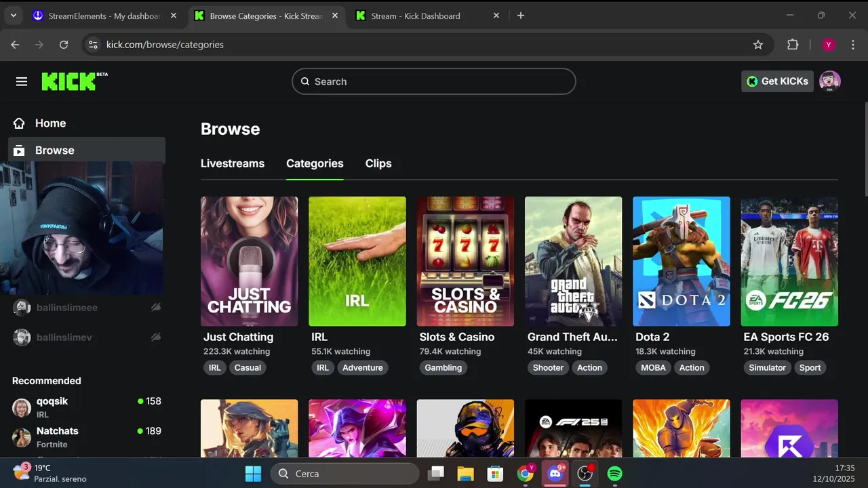Click the Get KICKs button
This screenshot has width=868, height=488.
[777, 81]
